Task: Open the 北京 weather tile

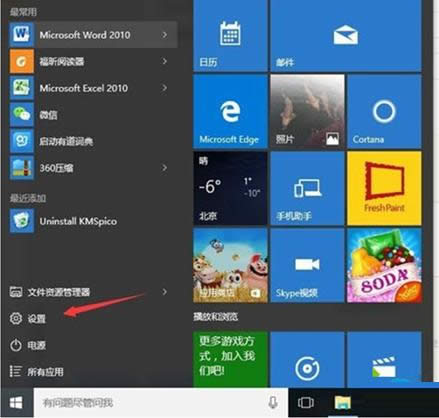Action: (230, 188)
